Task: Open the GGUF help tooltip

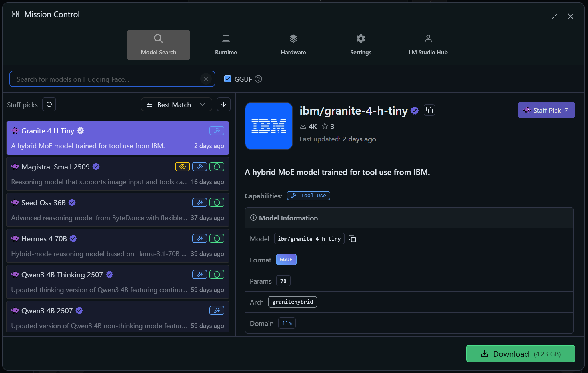Action: [x=258, y=79]
